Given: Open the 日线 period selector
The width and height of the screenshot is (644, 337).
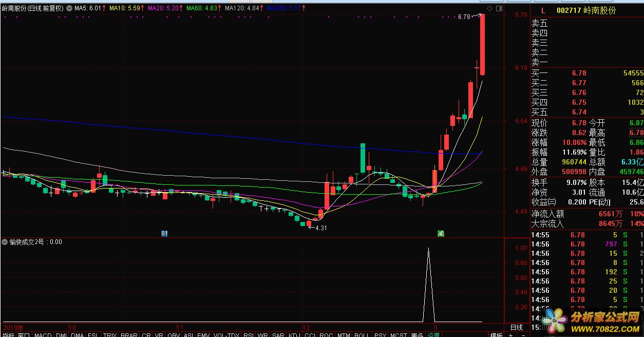Looking at the screenshot, I should 516,327.
